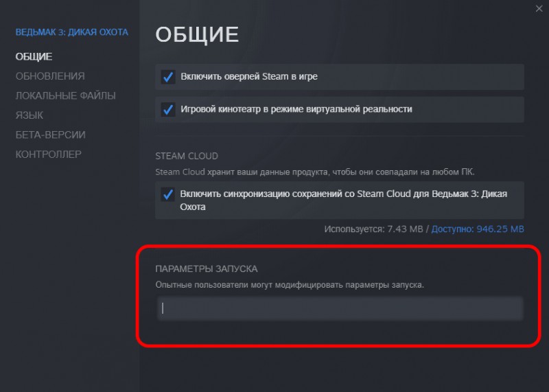
Task: Click the ВЕДЬМАК 3: ДИКАЯ ОХОТА title link
Action: click(72, 32)
